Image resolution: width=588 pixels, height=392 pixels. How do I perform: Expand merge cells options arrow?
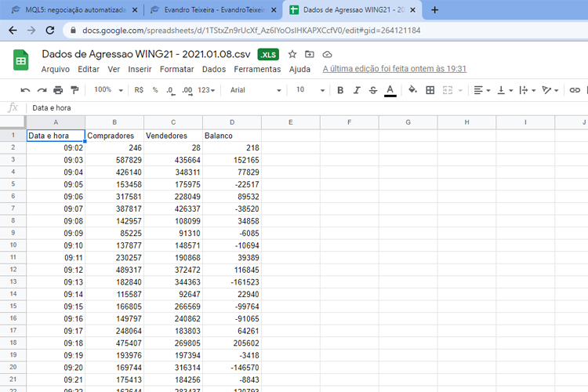click(460, 90)
